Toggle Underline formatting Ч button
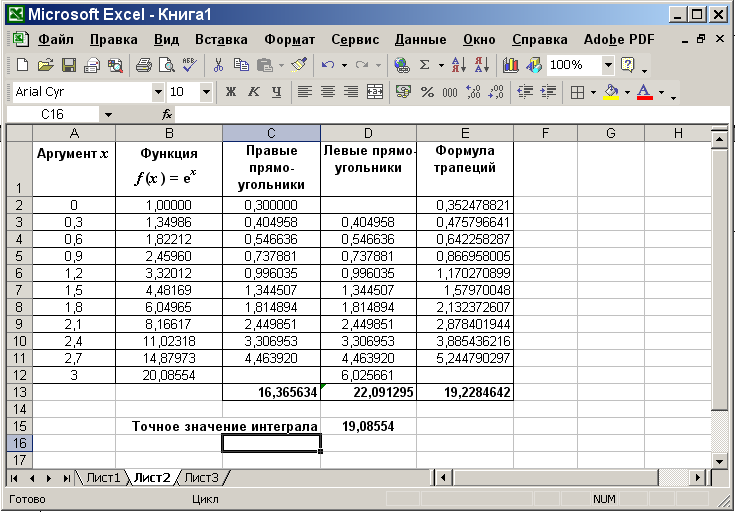Image resolution: width=735 pixels, height=512 pixels. coord(277,92)
